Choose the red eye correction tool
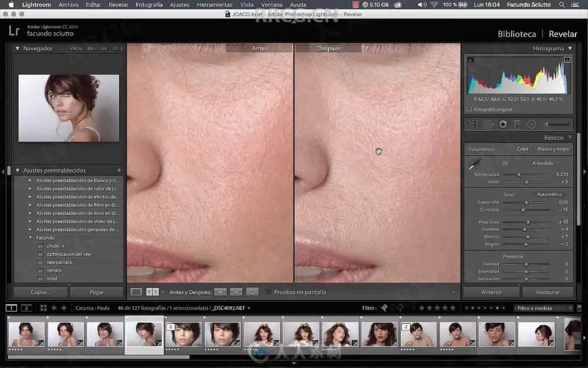 [x=503, y=125]
